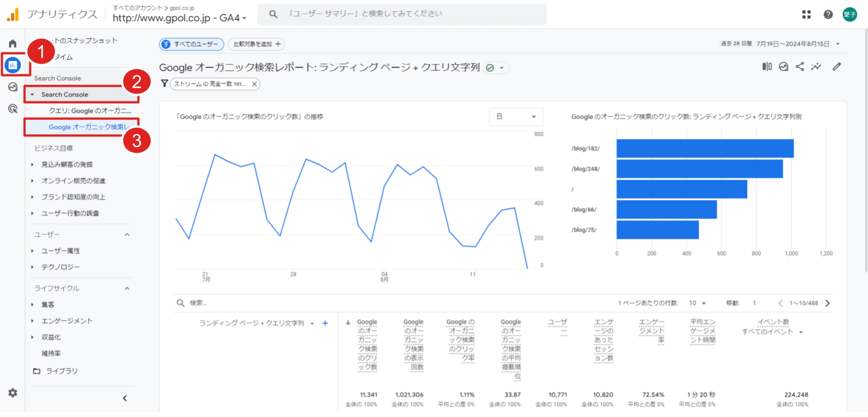Viewport: 868px width, 417px height.
Task: Open Google オーガニック検索レ report item
Action: point(90,127)
